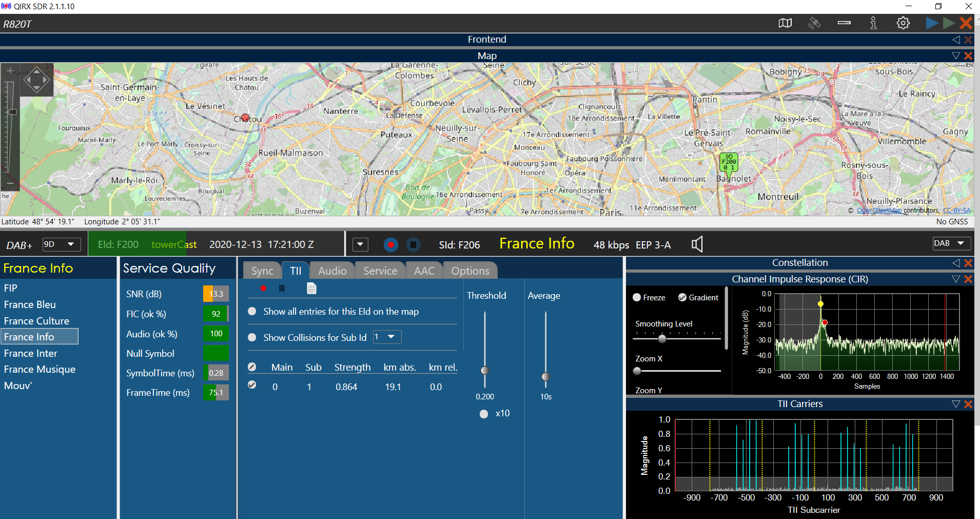
Task: Close the TII Carriers panel
Action: coord(968,404)
